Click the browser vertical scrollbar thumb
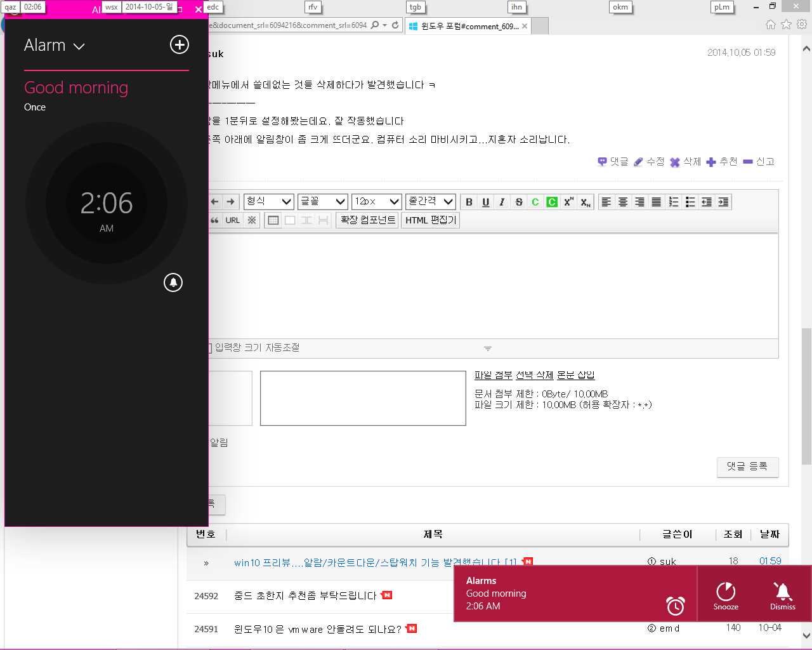Image resolution: width=812 pixels, height=650 pixels. [806, 396]
